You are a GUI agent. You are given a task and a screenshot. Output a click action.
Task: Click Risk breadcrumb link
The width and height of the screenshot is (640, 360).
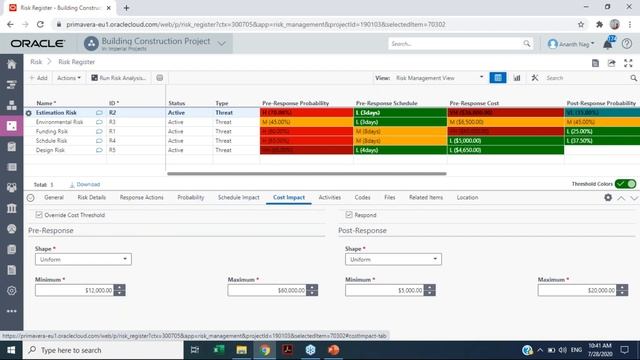tap(36, 62)
